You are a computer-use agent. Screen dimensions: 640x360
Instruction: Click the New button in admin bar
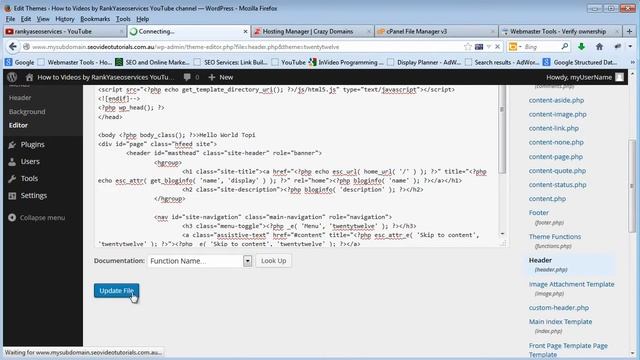[x=221, y=77]
